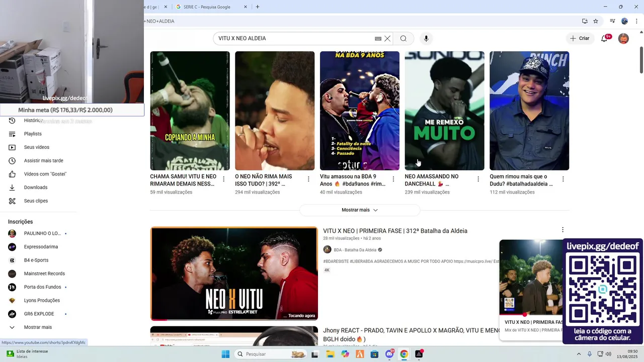Screen dimensions: 644x362
Task: Start voice search with the microphone icon
Action: coord(426,39)
